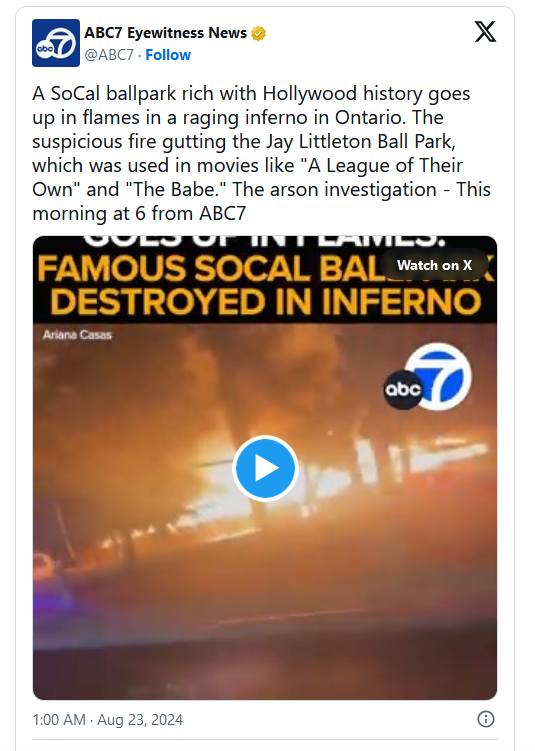535x751 pixels.
Task: Follow the ABC7 account
Action: pyautogui.click(x=168, y=55)
